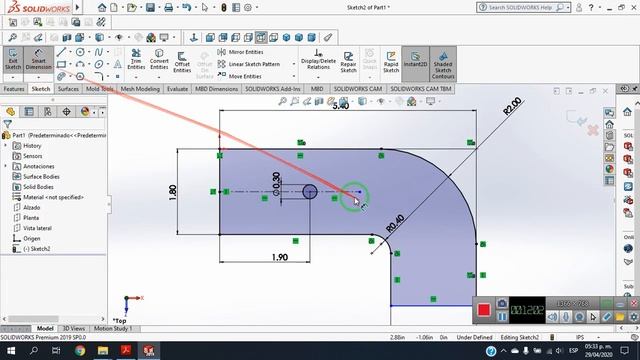Open the Mesh Modeling tab

coord(140,89)
